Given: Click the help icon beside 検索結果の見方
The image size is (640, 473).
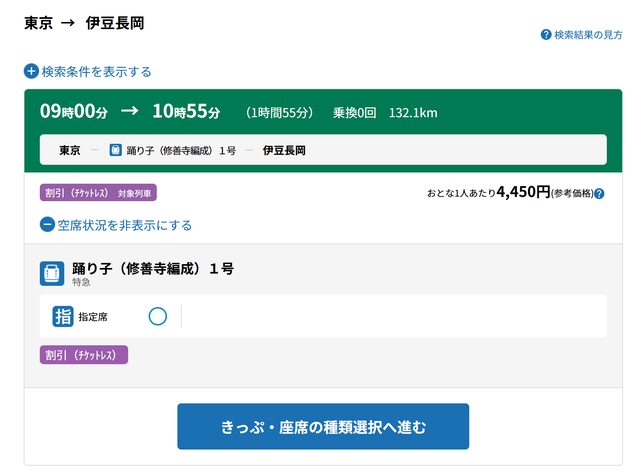Looking at the screenshot, I should point(546,34).
